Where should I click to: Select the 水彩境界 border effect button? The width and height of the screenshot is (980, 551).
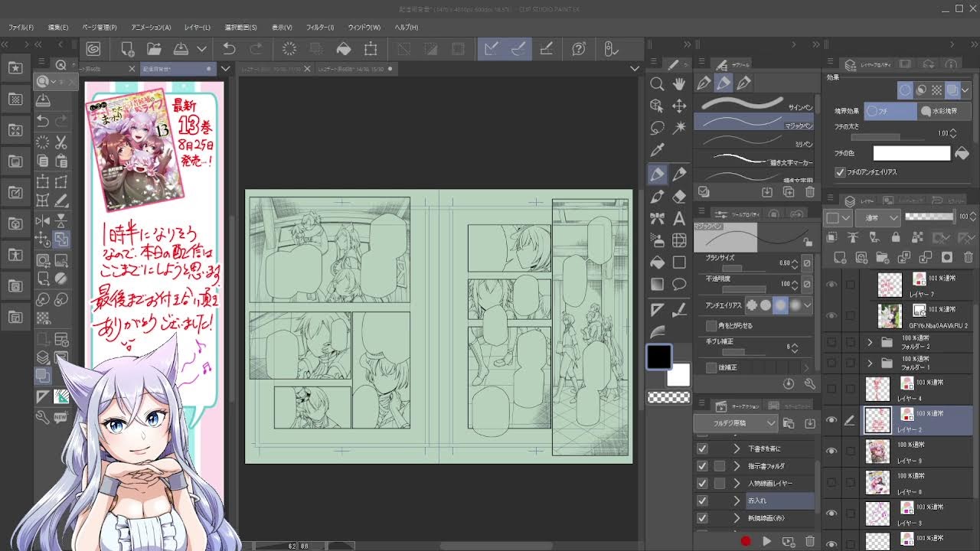pyautogui.click(x=945, y=111)
